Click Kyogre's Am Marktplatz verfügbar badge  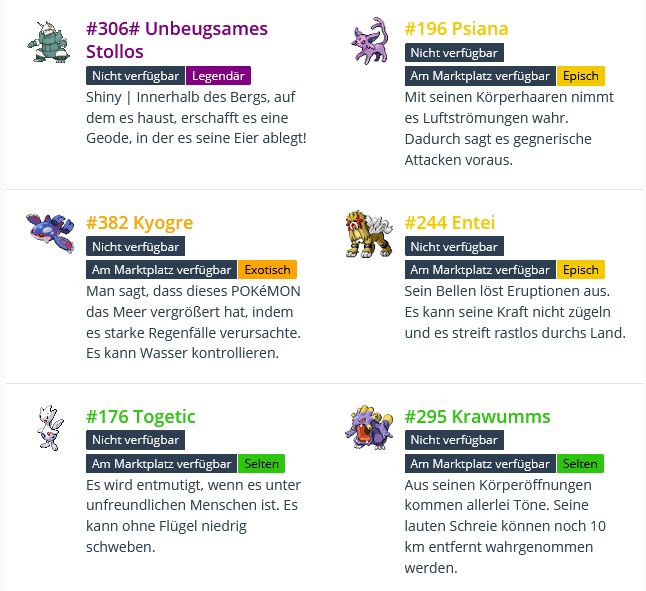162,269
